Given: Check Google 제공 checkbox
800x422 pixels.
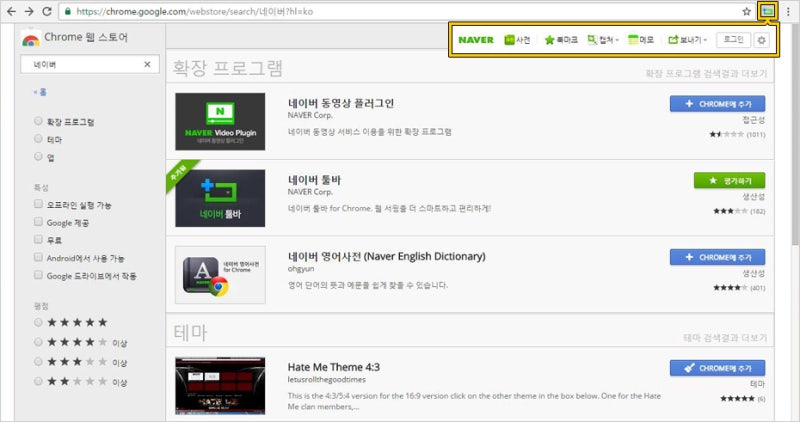Looking at the screenshot, I should click(38, 221).
